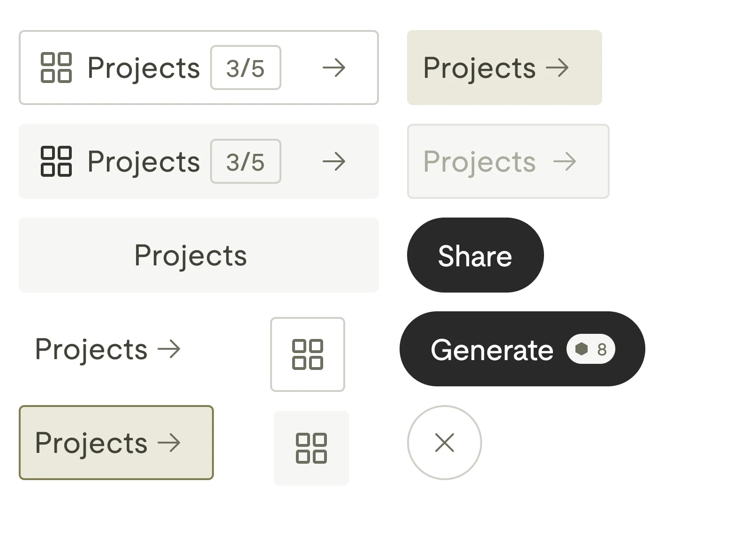Click arrow of the faded disabled Projects button

point(565,161)
